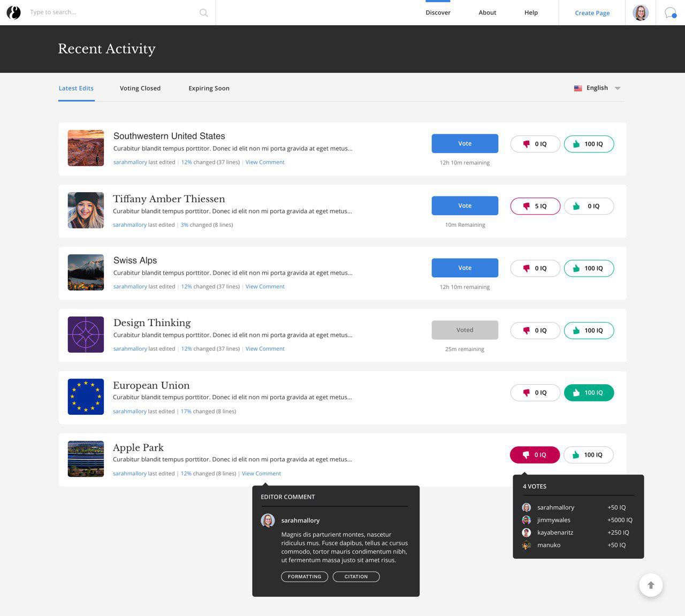Click the chat notification icon
Screen dimensions: 685x616
(670, 12)
